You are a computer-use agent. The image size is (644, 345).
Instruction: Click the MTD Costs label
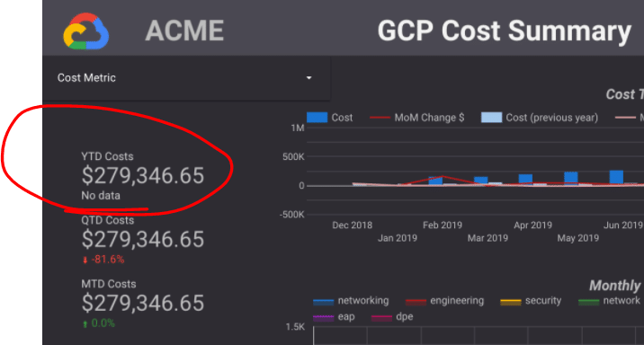[109, 284]
